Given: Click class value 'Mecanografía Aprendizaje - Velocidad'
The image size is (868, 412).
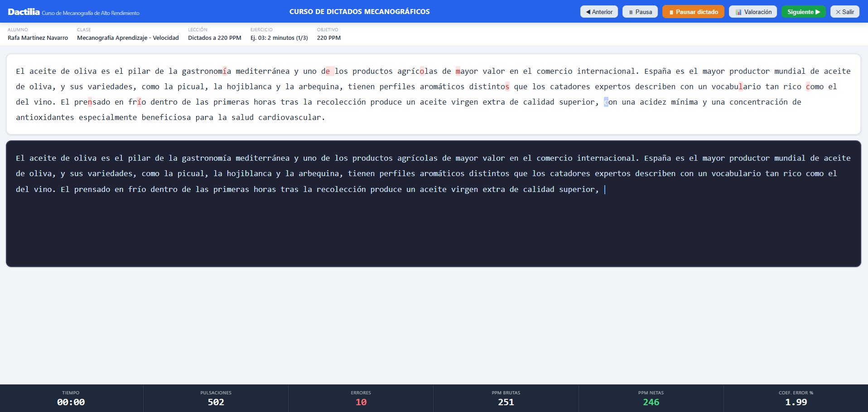Looking at the screenshot, I should coord(128,38).
